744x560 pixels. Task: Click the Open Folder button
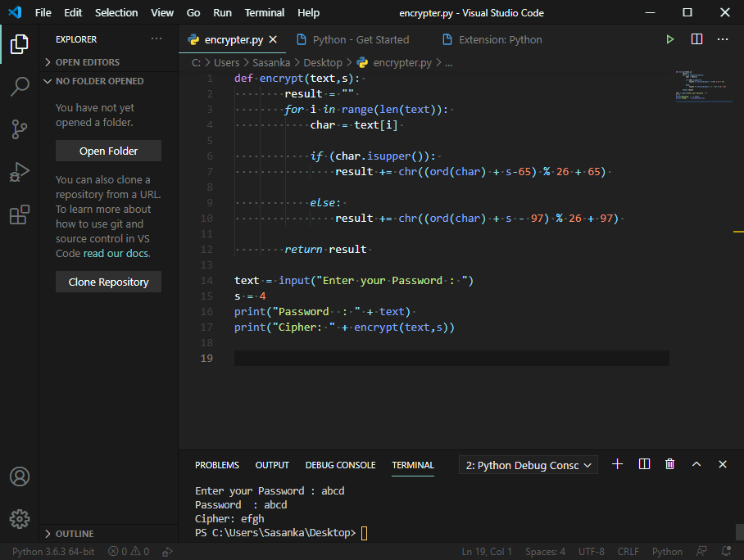coord(108,151)
